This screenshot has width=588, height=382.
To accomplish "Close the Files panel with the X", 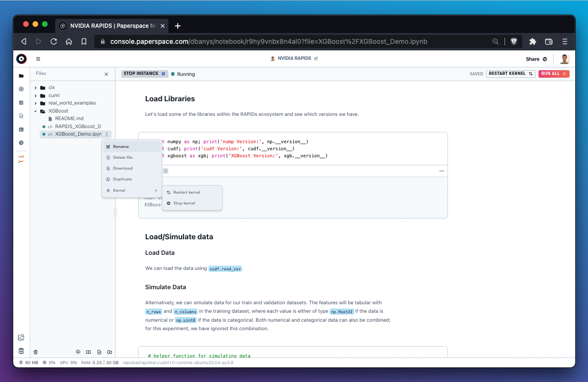I will pos(106,74).
